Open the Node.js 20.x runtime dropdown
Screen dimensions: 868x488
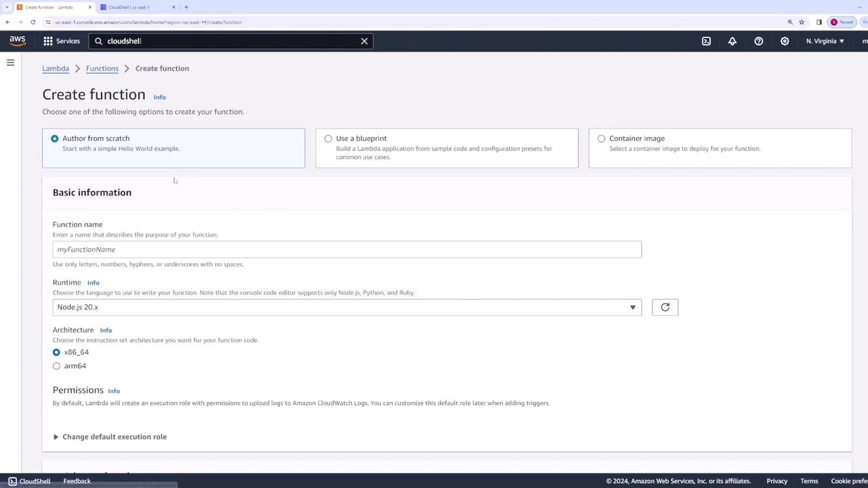(x=347, y=307)
